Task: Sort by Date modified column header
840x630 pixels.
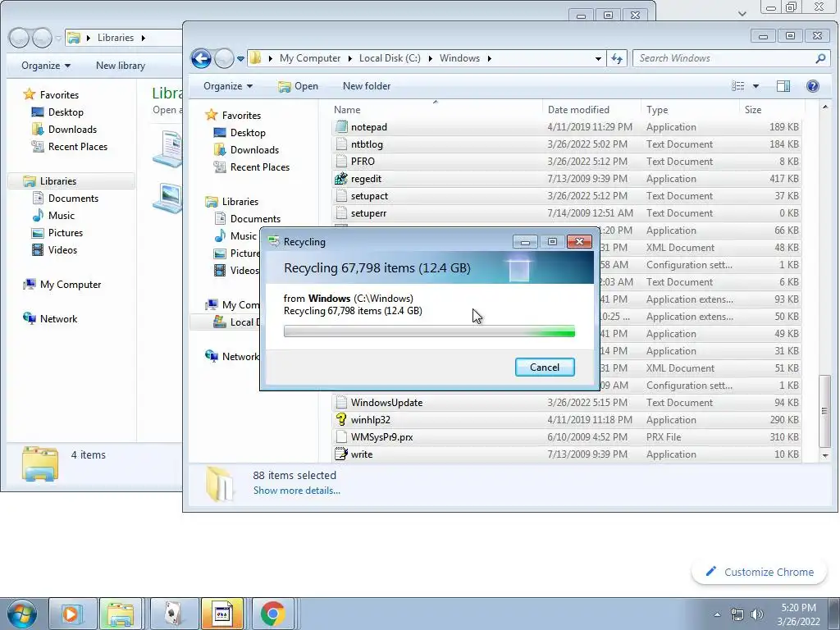Action: click(x=591, y=110)
